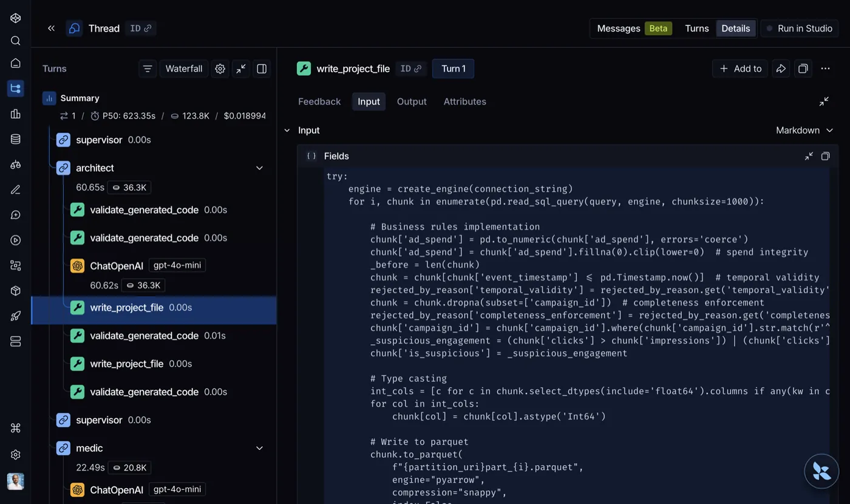The width and height of the screenshot is (850, 504).
Task: Click the user avatar in sidebar
Action: 16,482
